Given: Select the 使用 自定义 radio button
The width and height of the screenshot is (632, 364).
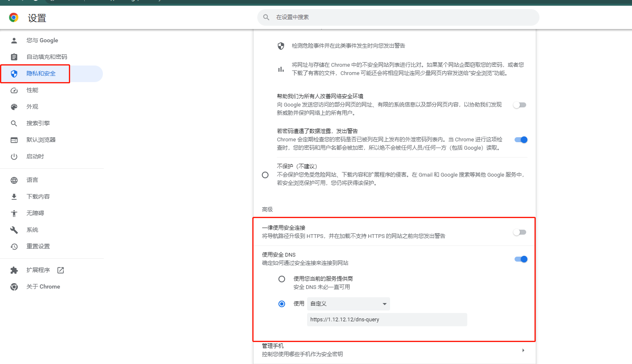Looking at the screenshot, I should (x=282, y=304).
